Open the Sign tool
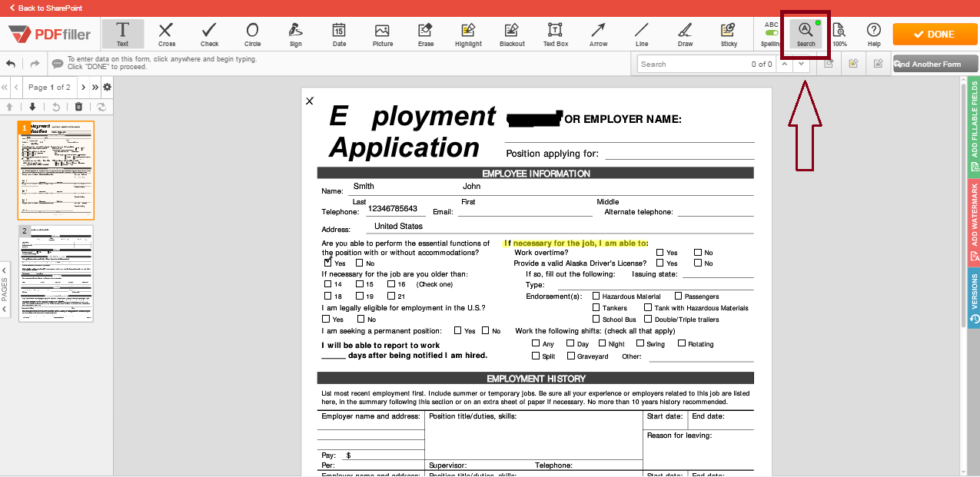This screenshot has width=980, height=477. 295,35
